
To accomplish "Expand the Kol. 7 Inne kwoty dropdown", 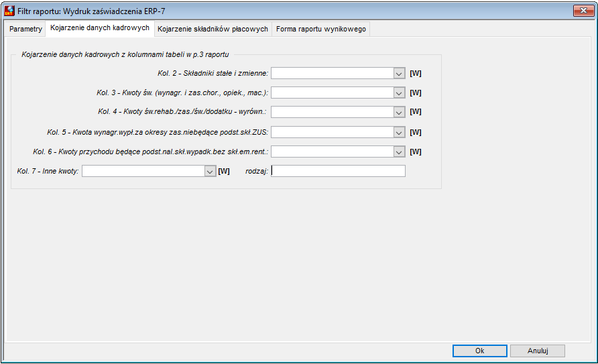I will pos(210,171).
